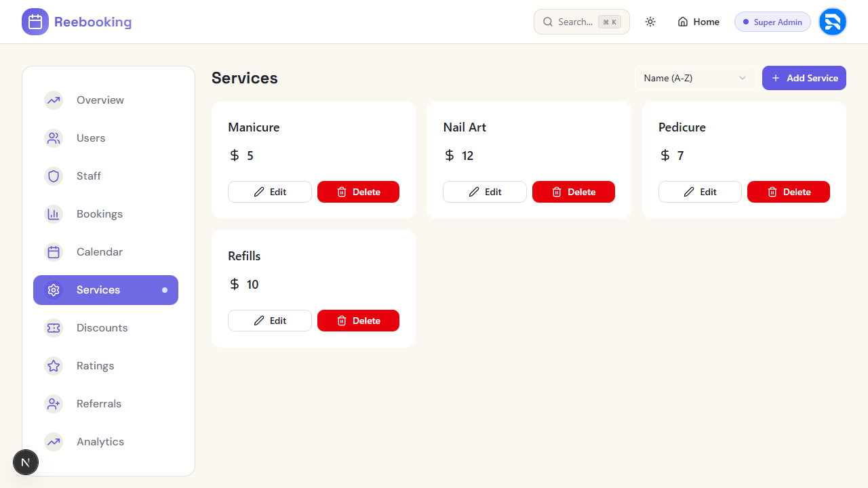The image size is (868, 488).
Task: Follow the Home link in the header
Action: (698, 22)
